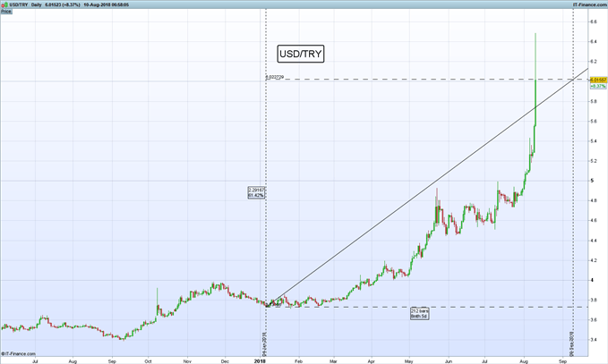Click the green +8.37% change tag
Screen dimensions: 608x364
click(598, 86)
